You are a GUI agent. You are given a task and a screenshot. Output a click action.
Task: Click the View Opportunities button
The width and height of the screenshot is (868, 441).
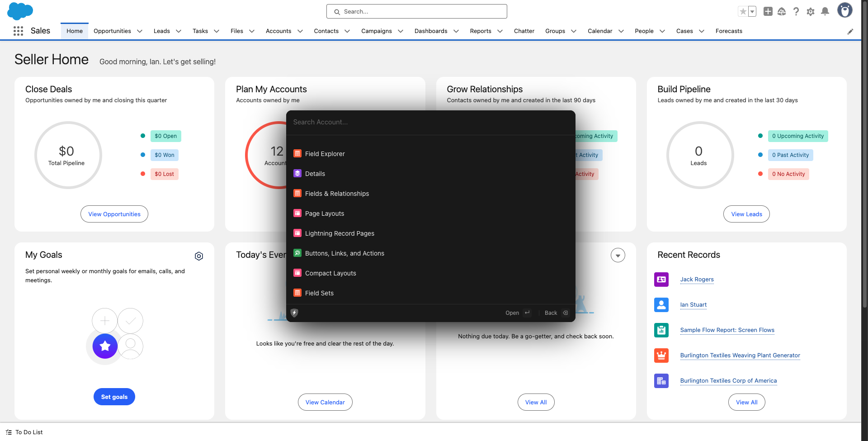(114, 214)
